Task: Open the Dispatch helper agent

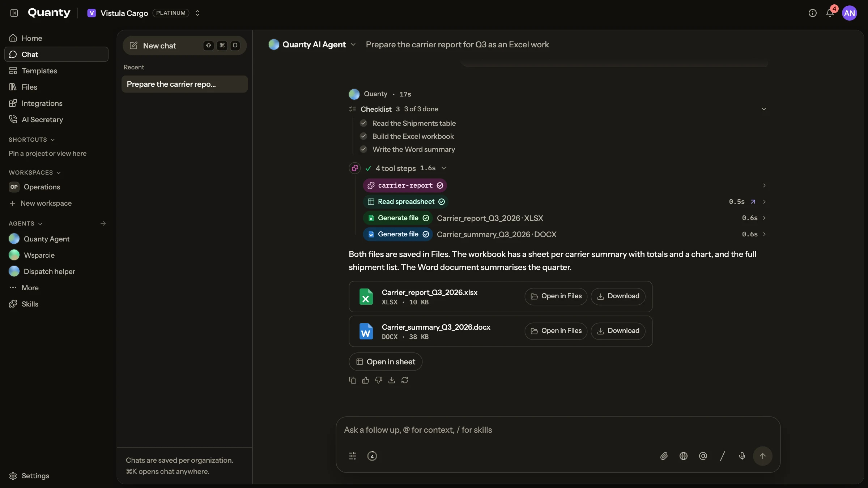Action: click(56, 271)
